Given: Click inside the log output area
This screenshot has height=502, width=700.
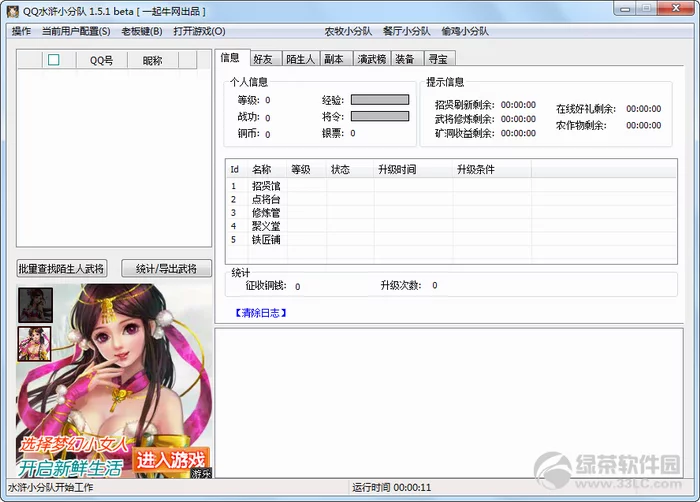Looking at the screenshot, I should pyautogui.click(x=449, y=403).
